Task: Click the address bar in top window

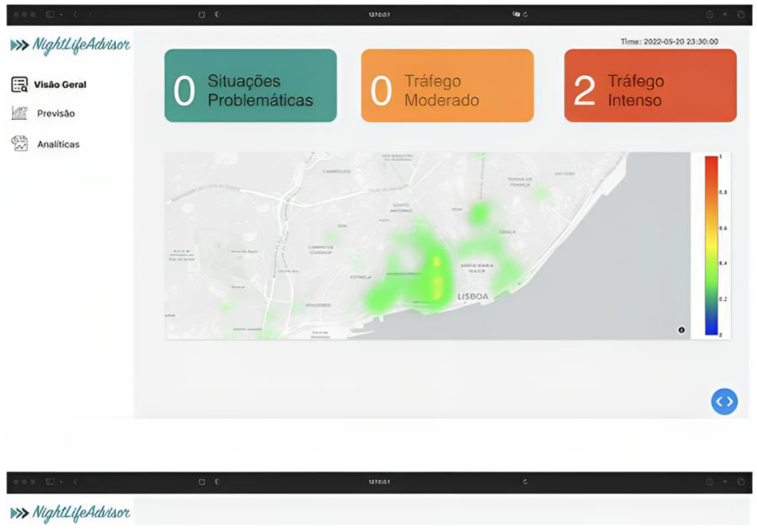Action: tap(379, 15)
